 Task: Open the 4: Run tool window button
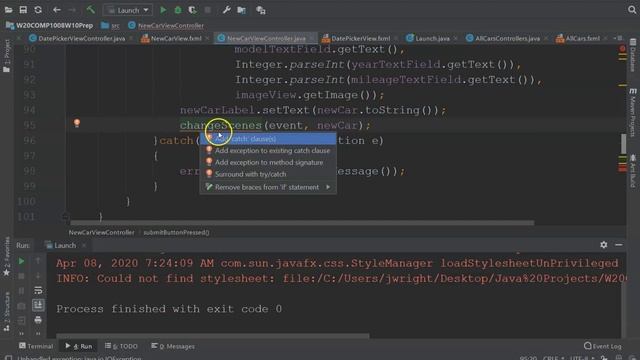(x=79, y=346)
